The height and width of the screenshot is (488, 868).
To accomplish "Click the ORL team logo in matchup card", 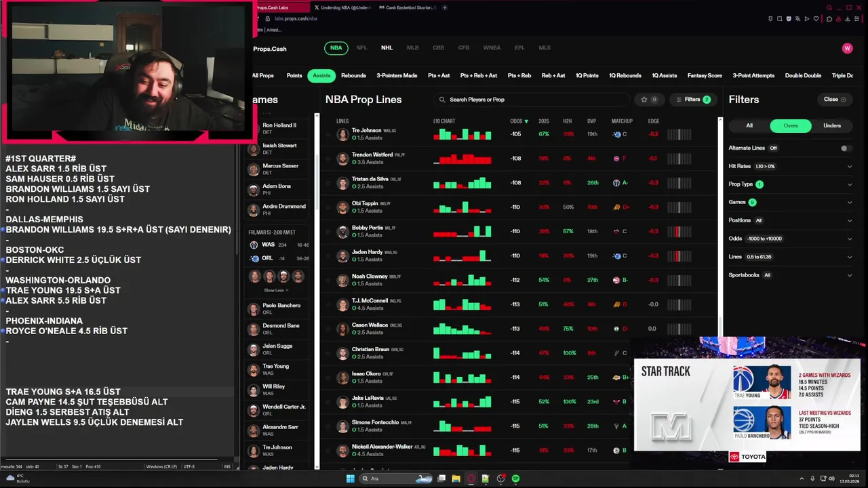I will tap(254, 258).
